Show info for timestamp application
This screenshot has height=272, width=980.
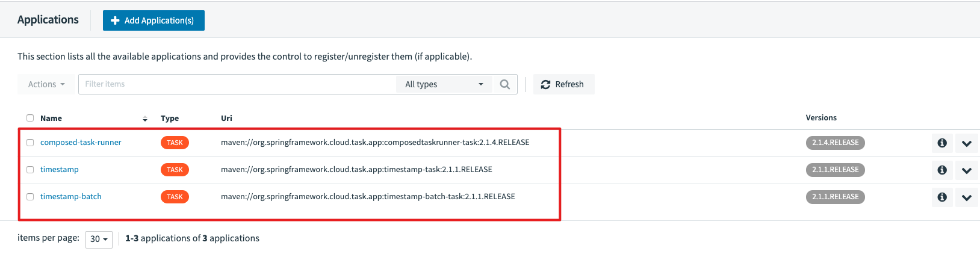(942, 170)
